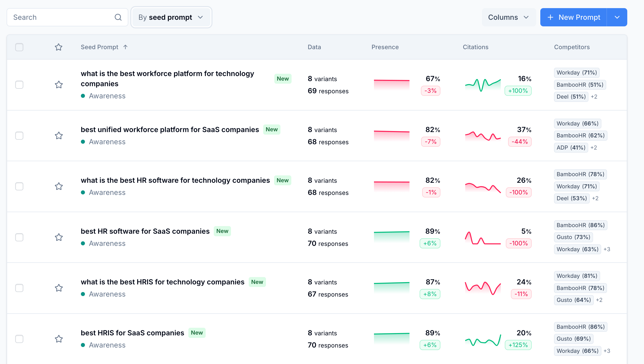This screenshot has width=644, height=364.
Task: Click into the Search input field
Action: pyautogui.click(x=61, y=17)
